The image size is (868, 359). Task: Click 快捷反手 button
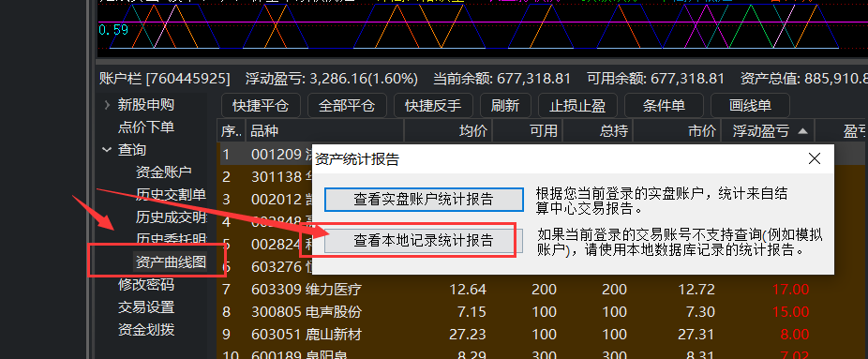433,105
